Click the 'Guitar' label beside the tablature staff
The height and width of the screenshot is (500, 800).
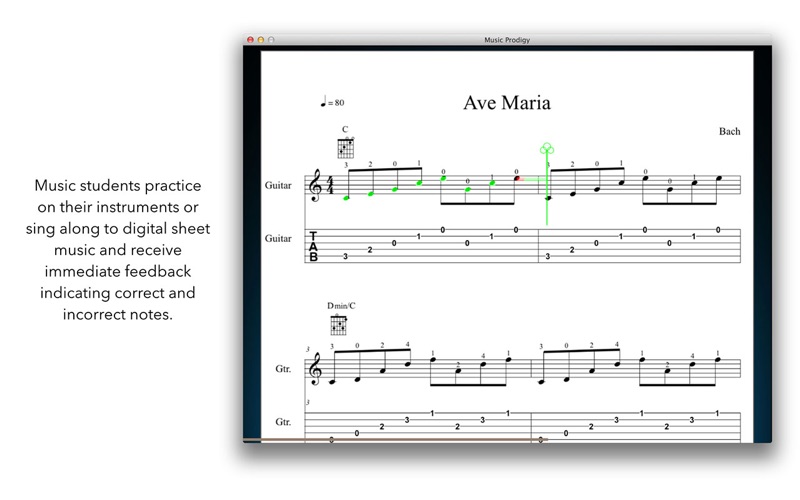point(278,238)
